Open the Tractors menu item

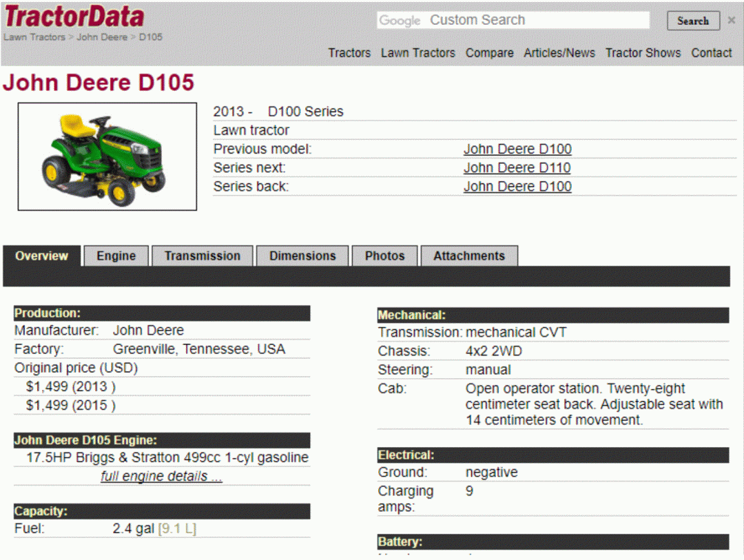(x=349, y=52)
